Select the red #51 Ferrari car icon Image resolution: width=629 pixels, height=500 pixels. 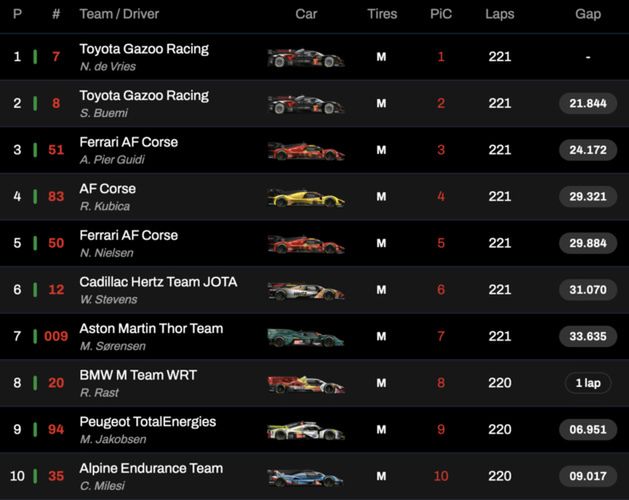click(x=305, y=151)
